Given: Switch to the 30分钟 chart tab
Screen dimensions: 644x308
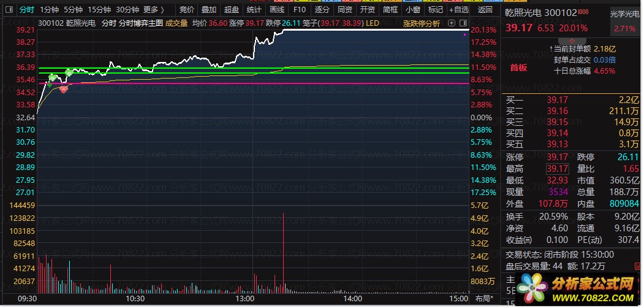Looking at the screenshot, I should click(127, 9).
